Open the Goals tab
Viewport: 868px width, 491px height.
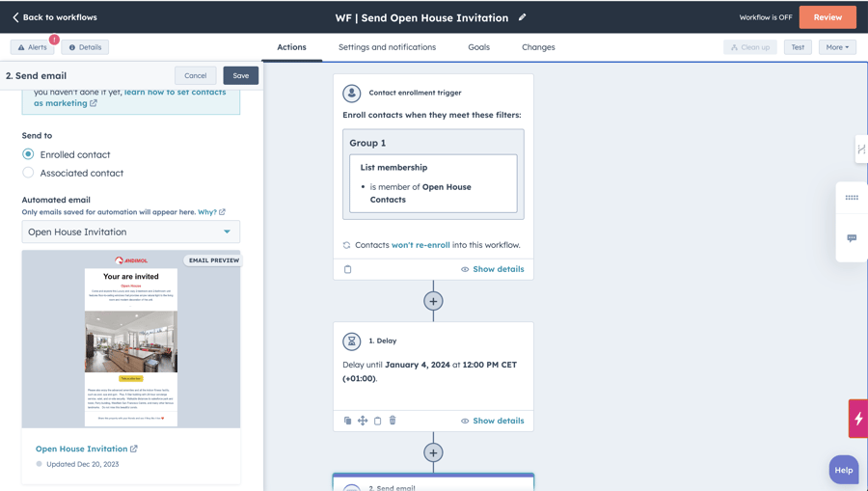[478, 47]
